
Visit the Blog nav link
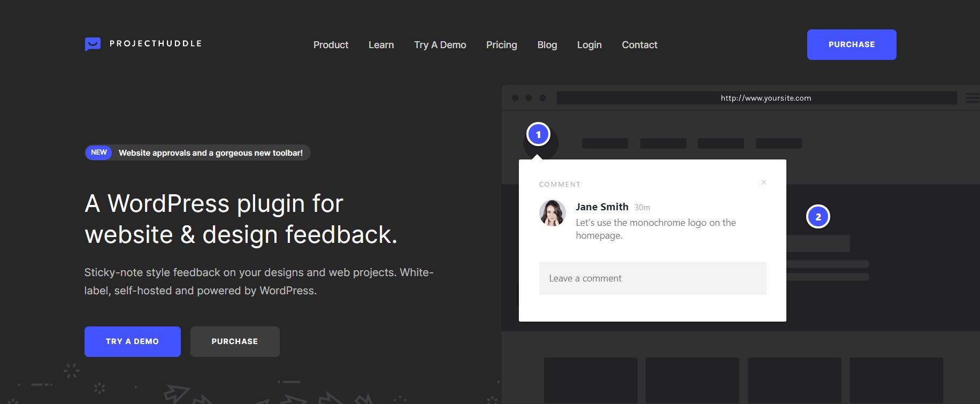coord(547,45)
